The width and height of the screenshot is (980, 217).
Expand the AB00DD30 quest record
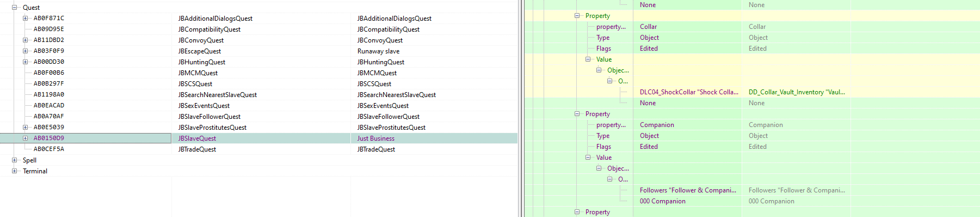(26, 62)
